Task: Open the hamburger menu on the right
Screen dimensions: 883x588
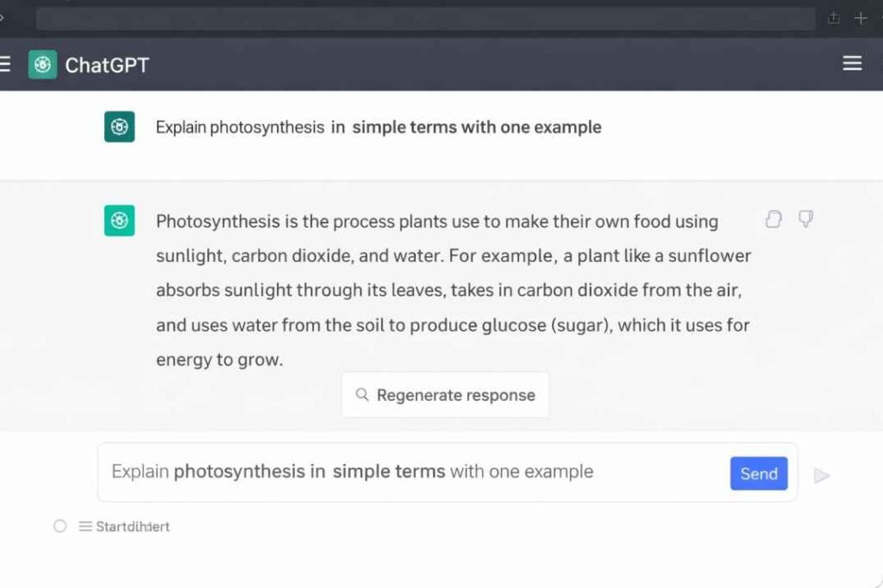Action: point(852,63)
